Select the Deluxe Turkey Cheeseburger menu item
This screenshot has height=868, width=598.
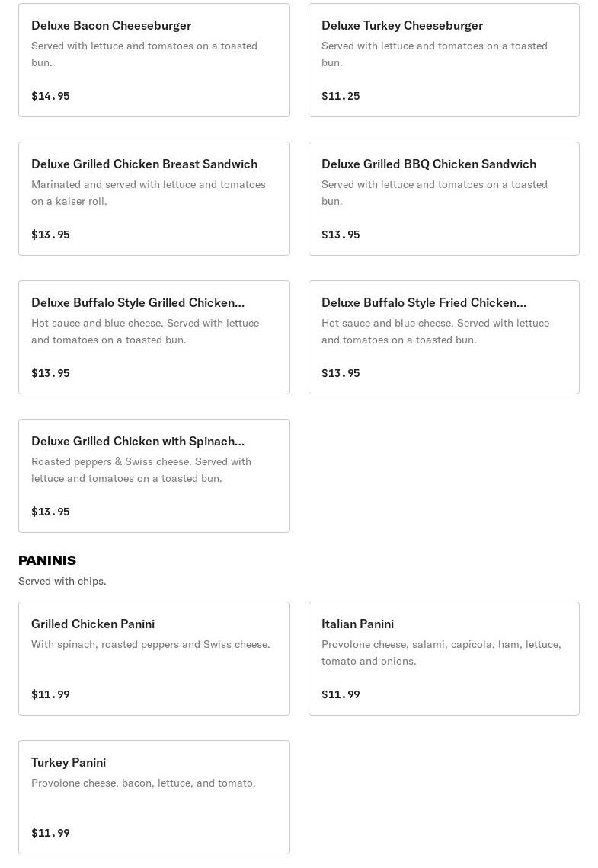pos(444,60)
